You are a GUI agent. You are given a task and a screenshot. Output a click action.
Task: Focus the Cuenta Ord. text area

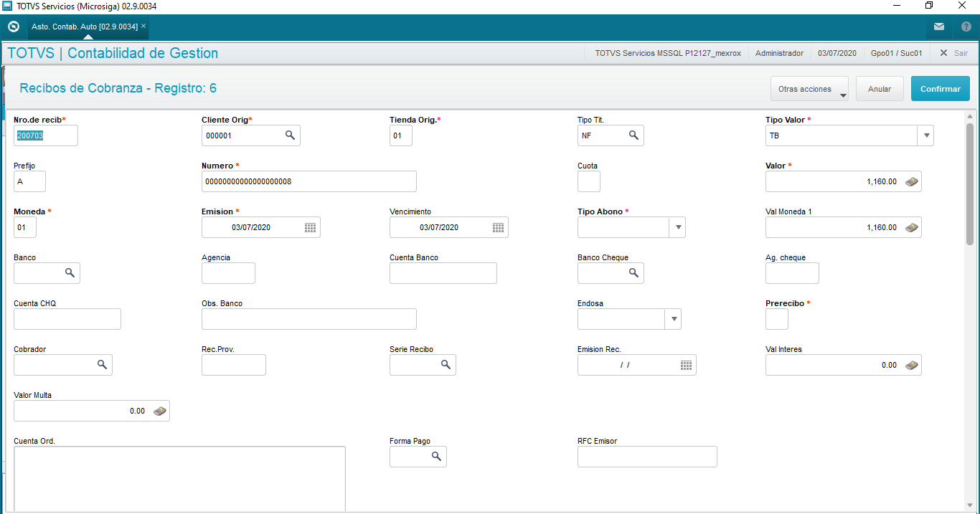(x=179, y=479)
